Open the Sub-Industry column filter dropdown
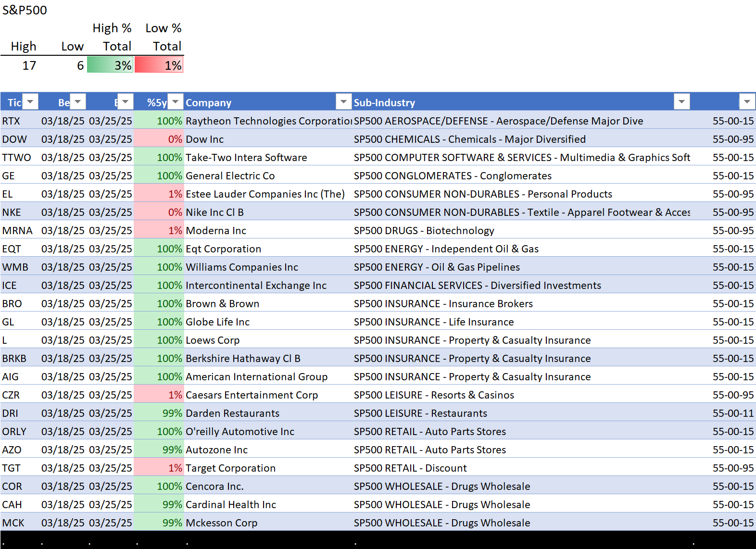This screenshot has width=756, height=549. coord(681,102)
